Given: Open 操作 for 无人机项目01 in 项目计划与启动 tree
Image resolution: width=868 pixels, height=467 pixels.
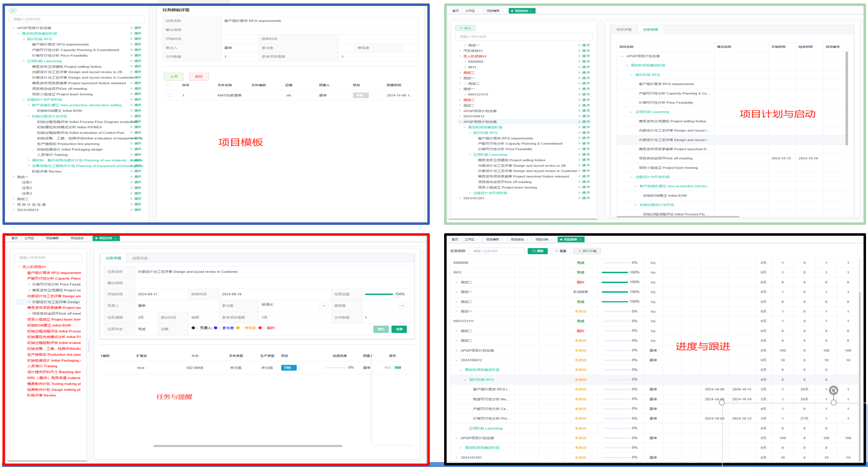Looking at the screenshot, I should coord(586,56).
